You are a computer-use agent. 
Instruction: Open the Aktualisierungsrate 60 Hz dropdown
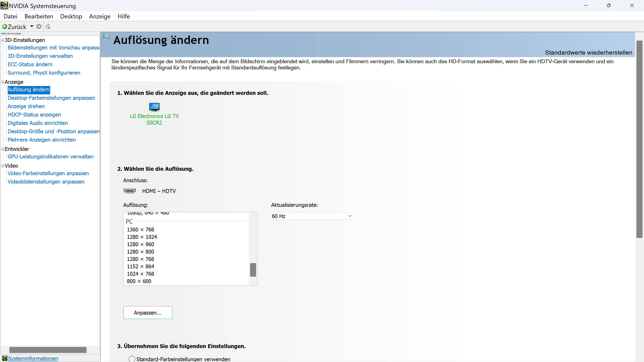point(312,216)
